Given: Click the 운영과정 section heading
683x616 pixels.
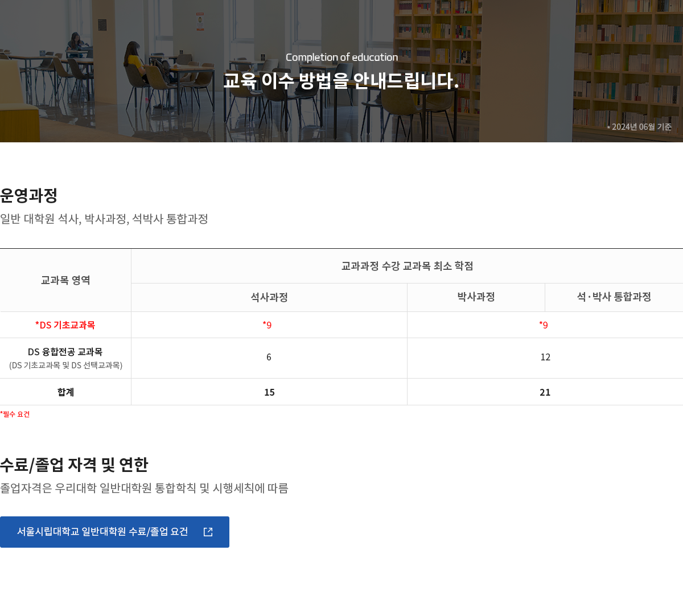Looking at the screenshot, I should pyautogui.click(x=28, y=196).
